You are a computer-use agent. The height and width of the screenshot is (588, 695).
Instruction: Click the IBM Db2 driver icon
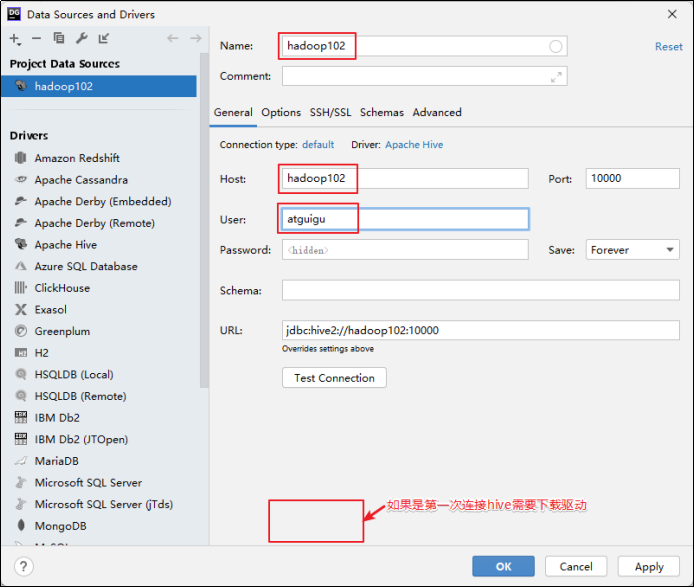[x=20, y=417]
